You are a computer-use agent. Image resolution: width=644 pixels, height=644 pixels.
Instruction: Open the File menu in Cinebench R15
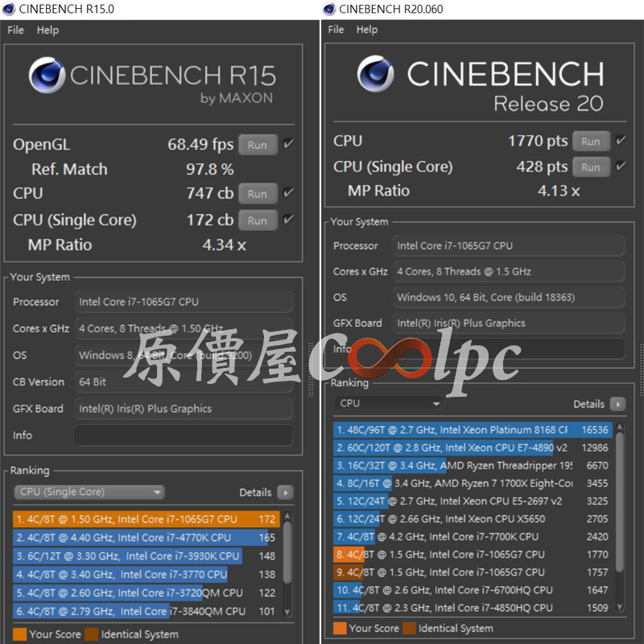click(15, 30)
